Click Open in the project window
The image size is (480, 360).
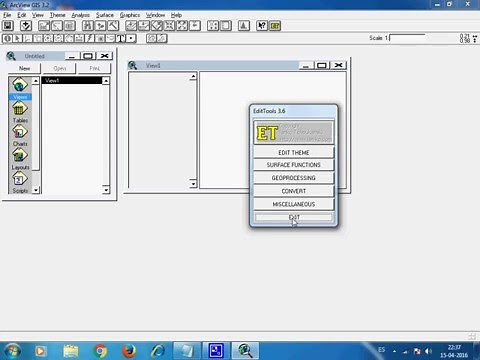60,68
